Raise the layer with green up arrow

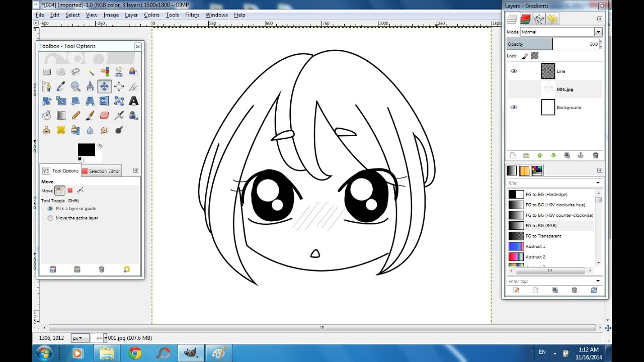[x=540, y=156]
